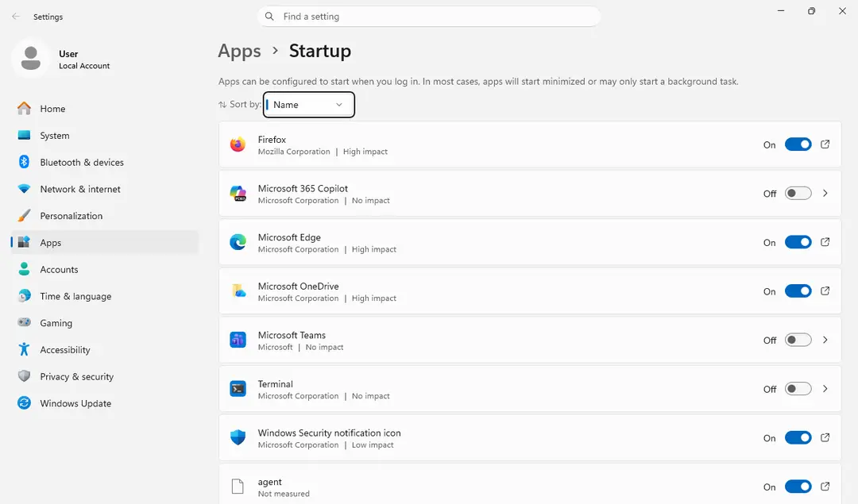Click the Home house icon in sidebar

click(x=24, y=108)
